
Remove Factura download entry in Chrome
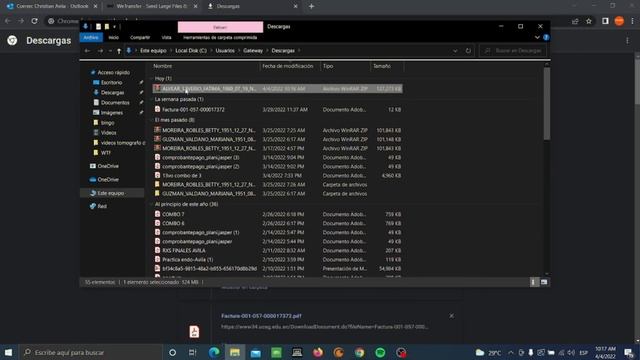451,316
